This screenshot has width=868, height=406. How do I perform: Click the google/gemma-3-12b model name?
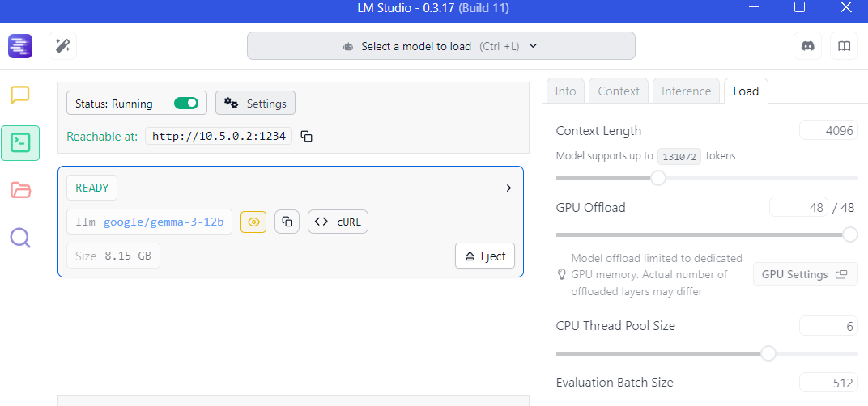tap(164, 222)
